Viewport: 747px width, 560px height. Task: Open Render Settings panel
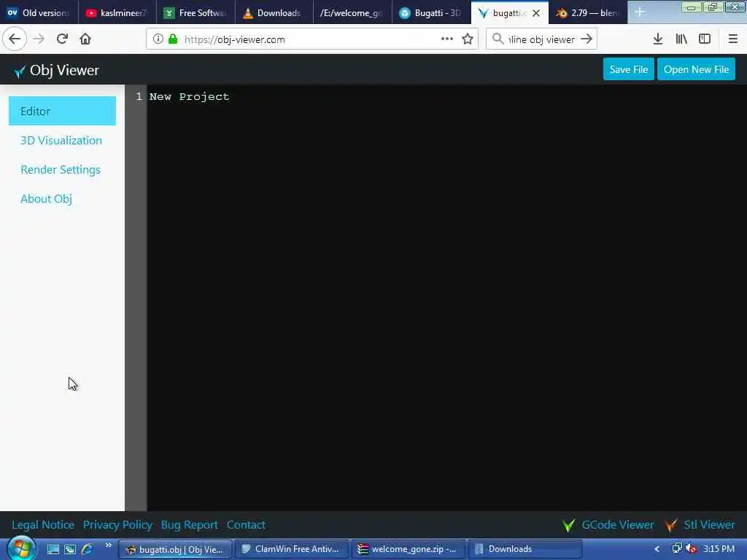click(61, 169)
